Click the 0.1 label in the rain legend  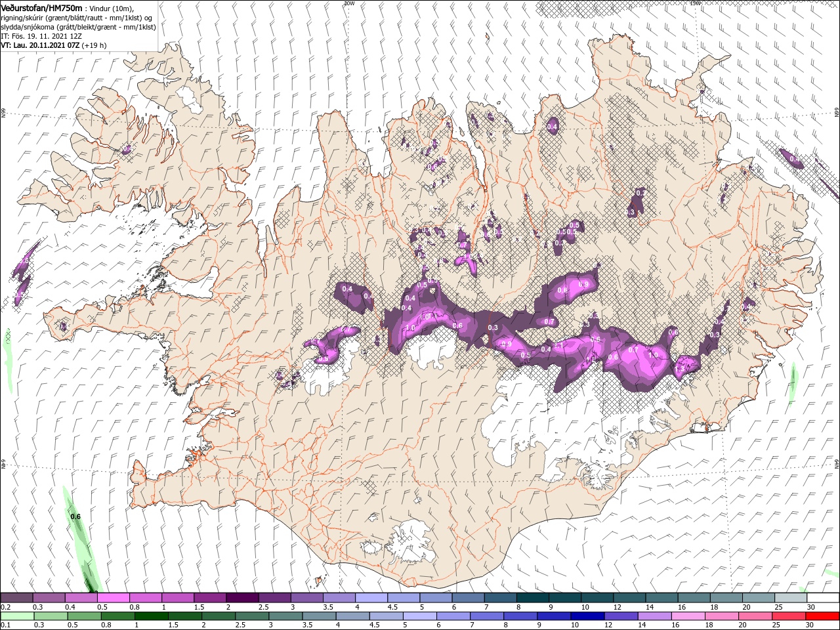(x=5, y=625)
